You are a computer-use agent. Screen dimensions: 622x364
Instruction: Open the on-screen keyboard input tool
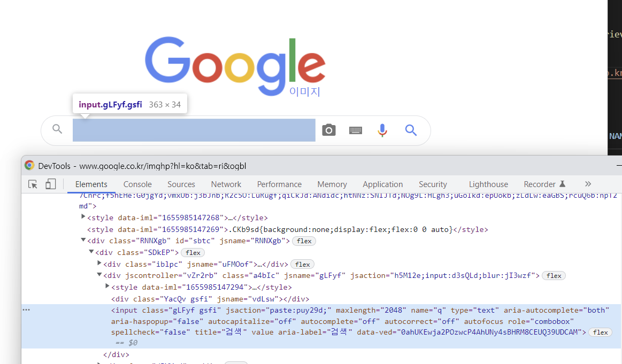pyautogui.click(x=356, y=130)
